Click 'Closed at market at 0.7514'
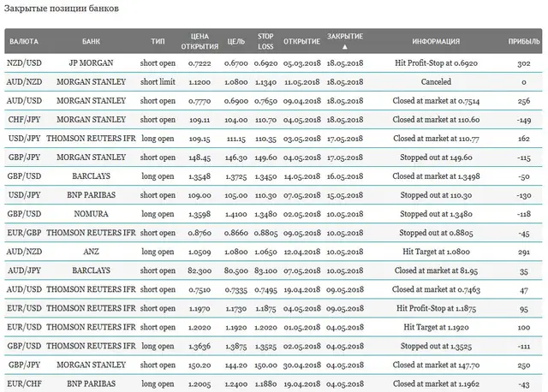Image resolution: width=548 pixels, height=392 pixels. pyautogui.click(x=436, y=101)
